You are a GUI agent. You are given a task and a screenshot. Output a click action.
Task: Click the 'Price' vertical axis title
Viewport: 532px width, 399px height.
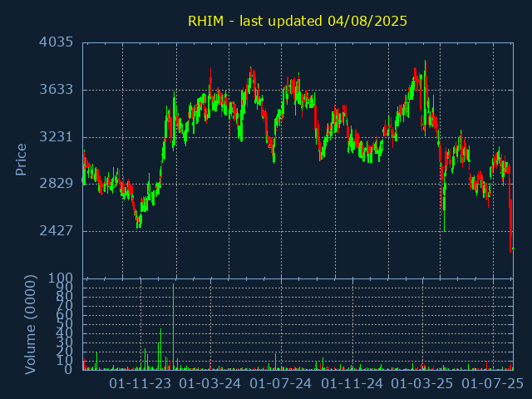point(21,160)
